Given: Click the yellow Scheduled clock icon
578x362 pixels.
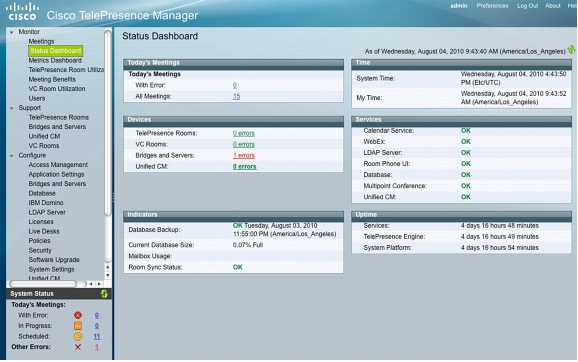Looking at the screenshot, I should 78,336.
